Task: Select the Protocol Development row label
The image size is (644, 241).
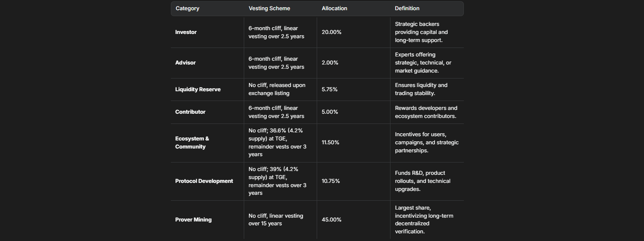Action: coord(204,181)
